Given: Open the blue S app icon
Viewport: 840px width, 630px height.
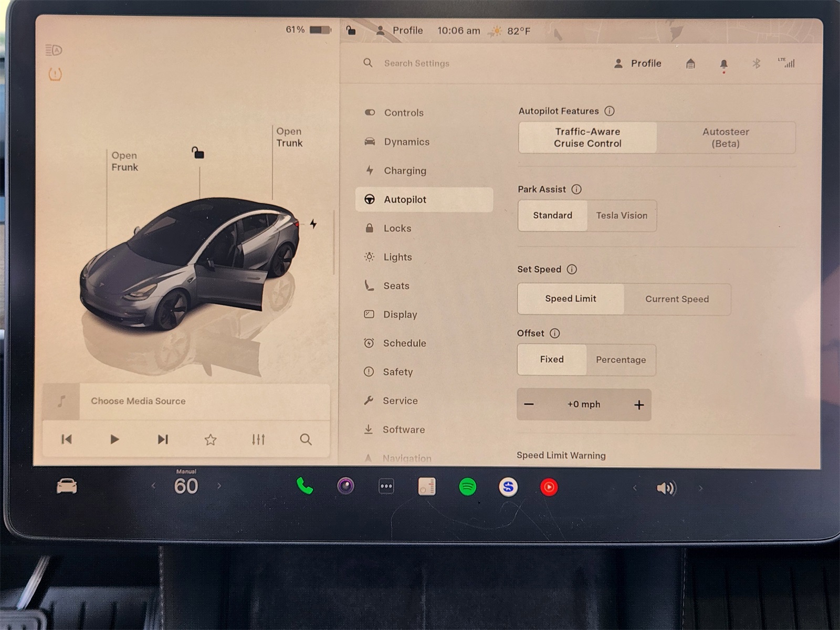Looking at the screenshot, I should tap(508, 487).
